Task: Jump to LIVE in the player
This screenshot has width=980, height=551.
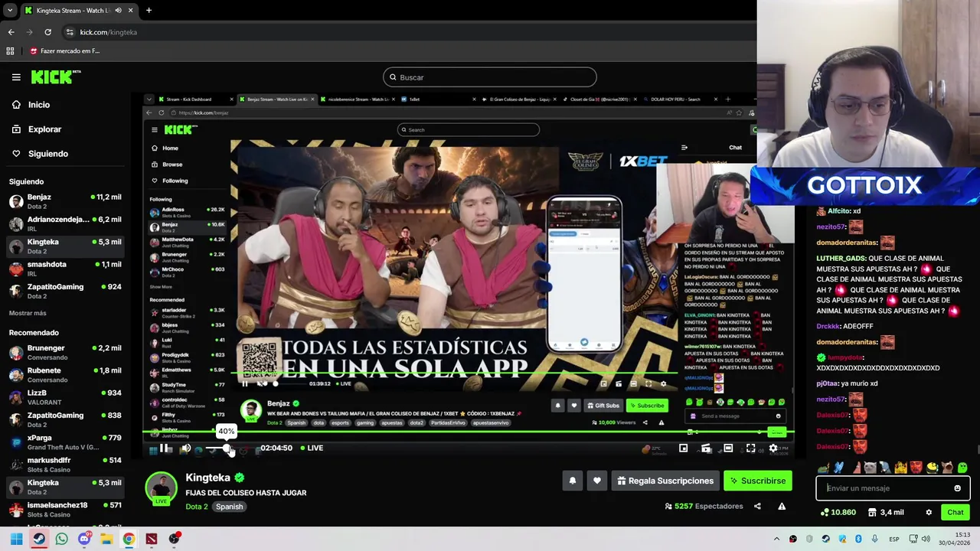Action: point(312,448)
